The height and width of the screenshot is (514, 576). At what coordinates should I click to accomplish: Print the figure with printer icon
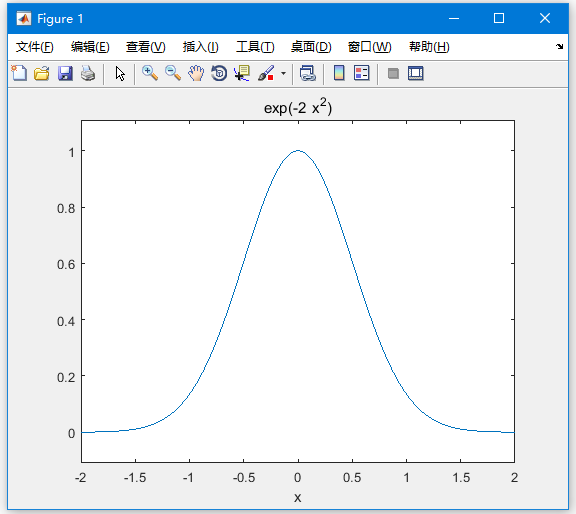click(88, 73)
